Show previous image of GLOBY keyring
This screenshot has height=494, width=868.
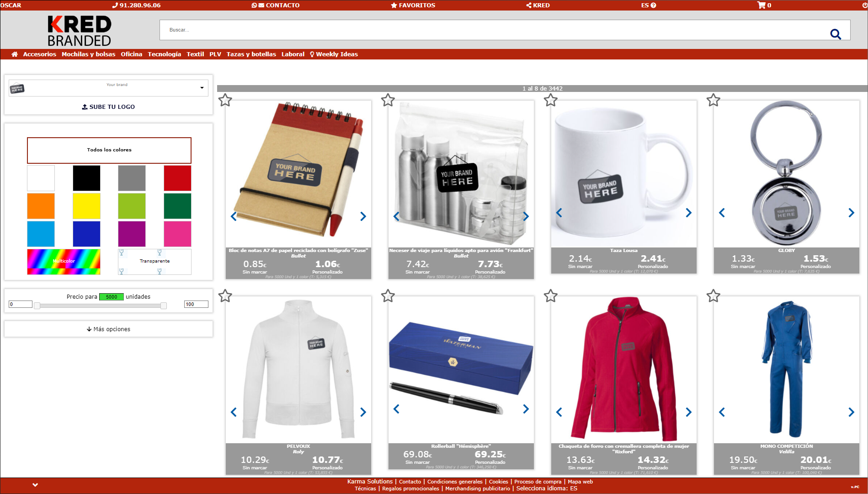coord(722,213)
